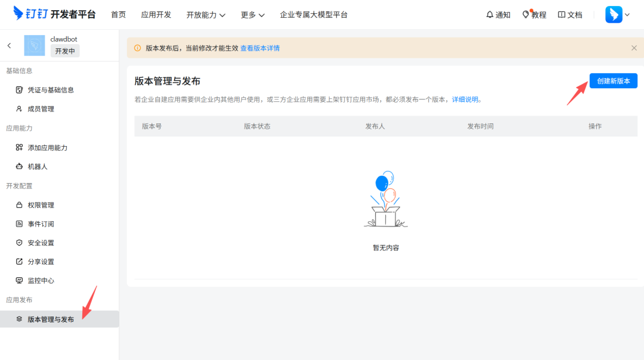Click the orange info icon in banner
The height and width of the screenshot is (360, 644).
click(138, 48)
